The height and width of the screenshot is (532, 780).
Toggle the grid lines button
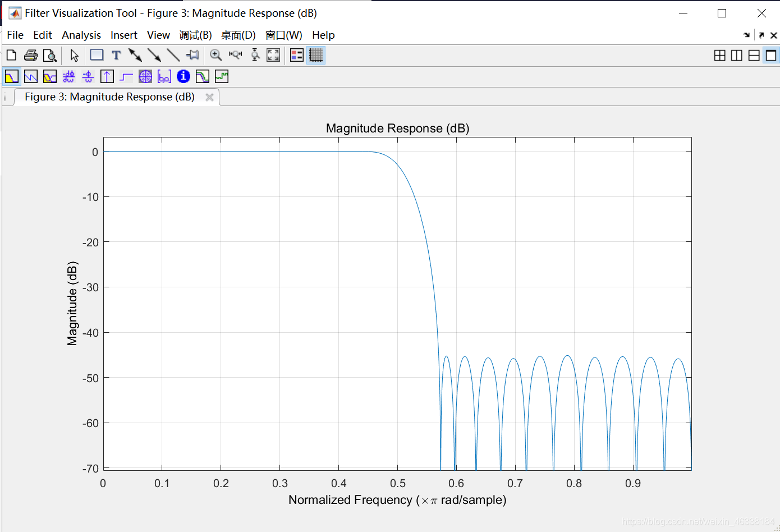tap(316, 55)
